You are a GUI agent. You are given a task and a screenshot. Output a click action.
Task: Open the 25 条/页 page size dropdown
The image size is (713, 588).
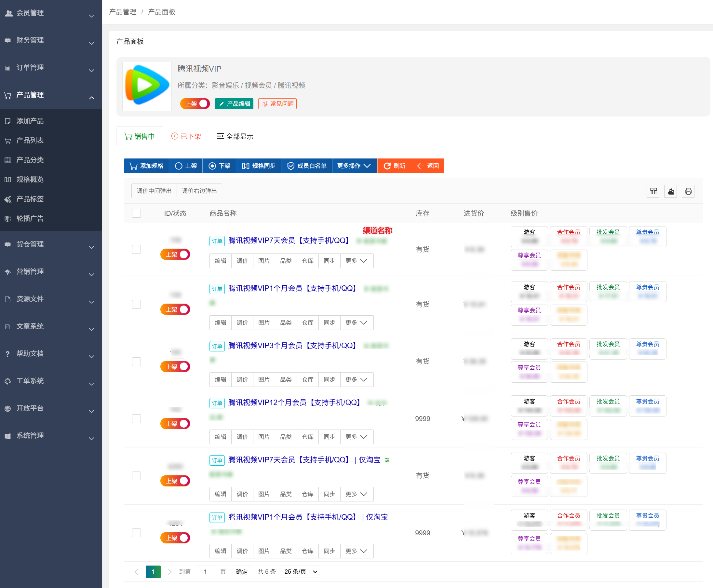coord(301,572)
